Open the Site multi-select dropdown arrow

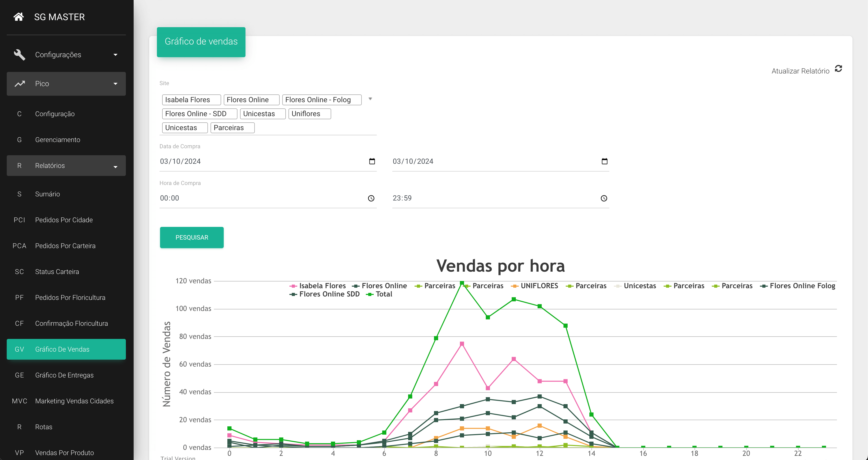(370, 99)
